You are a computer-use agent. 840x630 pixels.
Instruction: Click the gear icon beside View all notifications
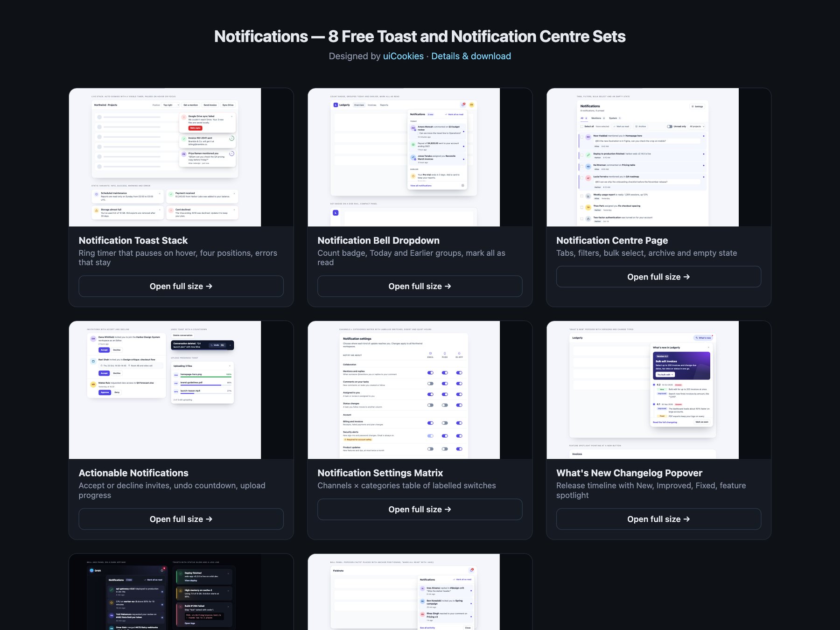[x=462, y=185]
